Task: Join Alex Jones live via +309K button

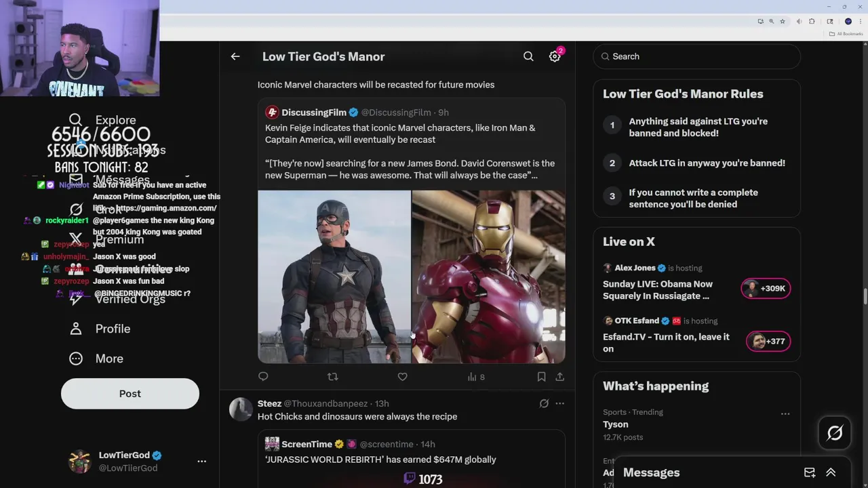Action: tap(766, 289)
